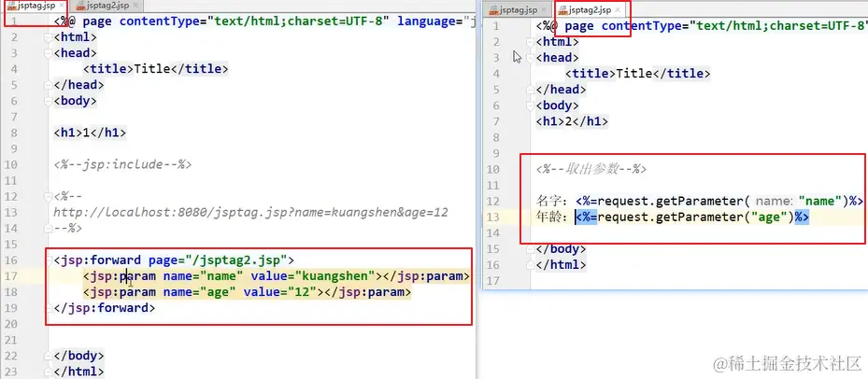Collapse <html> fold marker on left line 2
The width and height of the screenshot is (868, 379).
coord(49,37)
